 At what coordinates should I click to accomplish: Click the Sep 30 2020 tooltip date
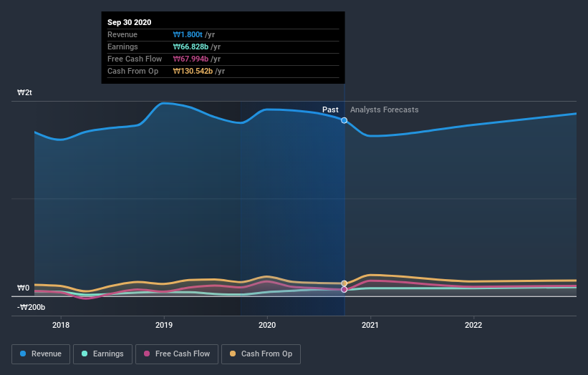(130, 22)
